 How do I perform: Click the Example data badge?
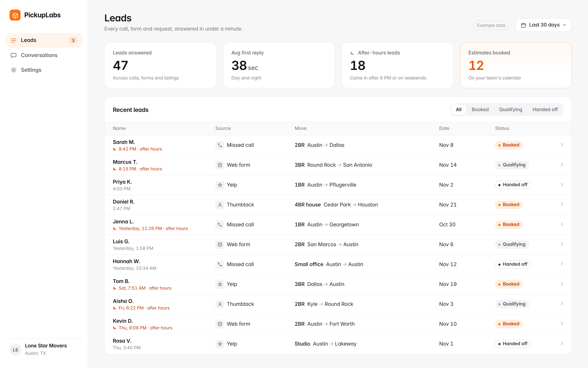click(491, 25)
